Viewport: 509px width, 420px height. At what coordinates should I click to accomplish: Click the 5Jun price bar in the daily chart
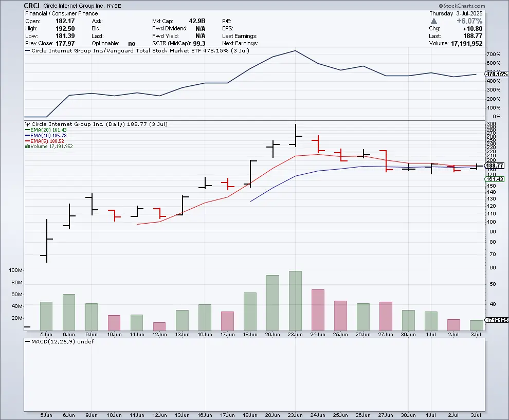47,241
